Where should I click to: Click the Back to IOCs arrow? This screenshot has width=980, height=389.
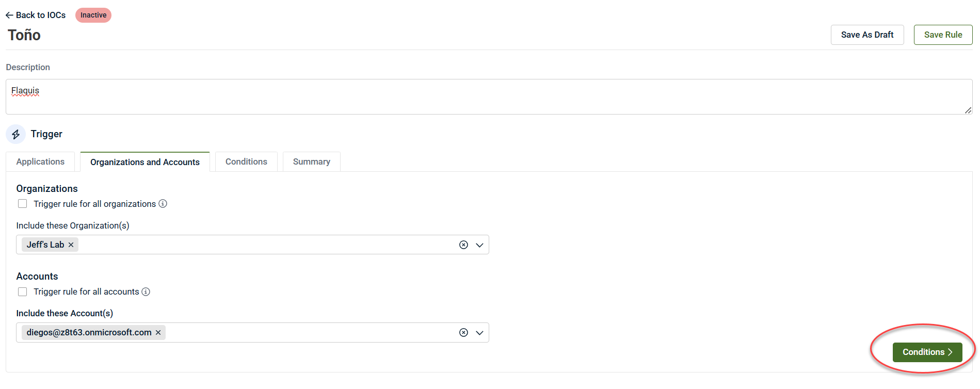coord(9,15)
